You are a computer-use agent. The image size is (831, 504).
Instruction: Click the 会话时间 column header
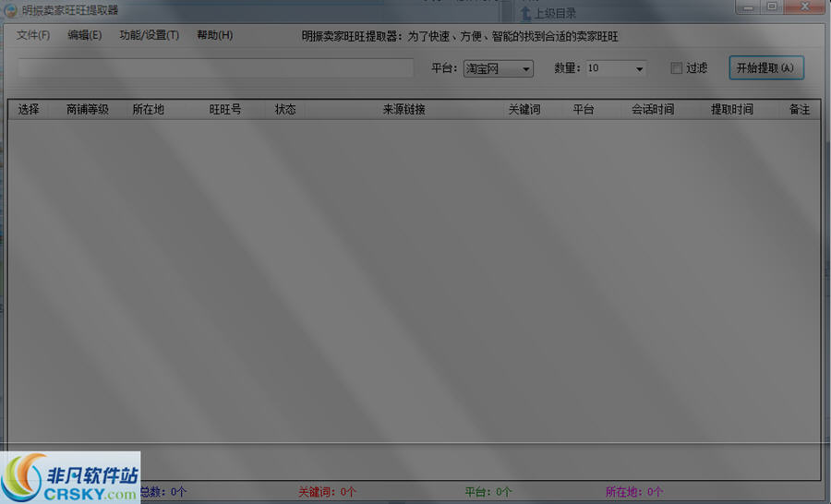[x=653, y=110]
